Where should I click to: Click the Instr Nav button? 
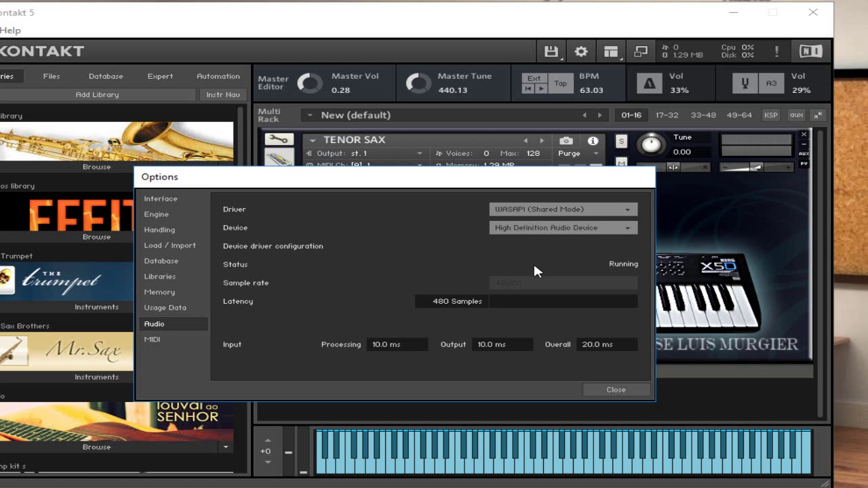click(223, 95)
